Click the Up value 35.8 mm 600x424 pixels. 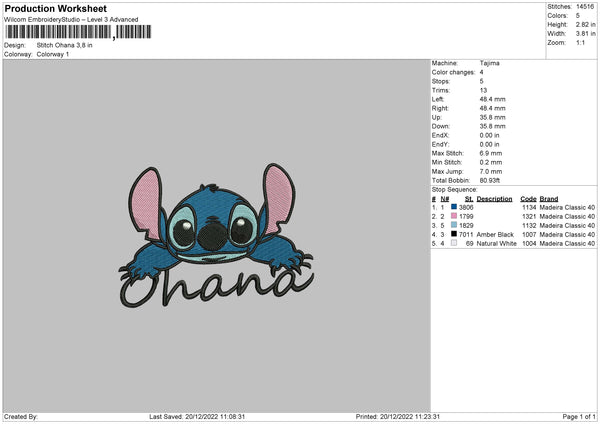pyautogui.click(x=492, y=117)
